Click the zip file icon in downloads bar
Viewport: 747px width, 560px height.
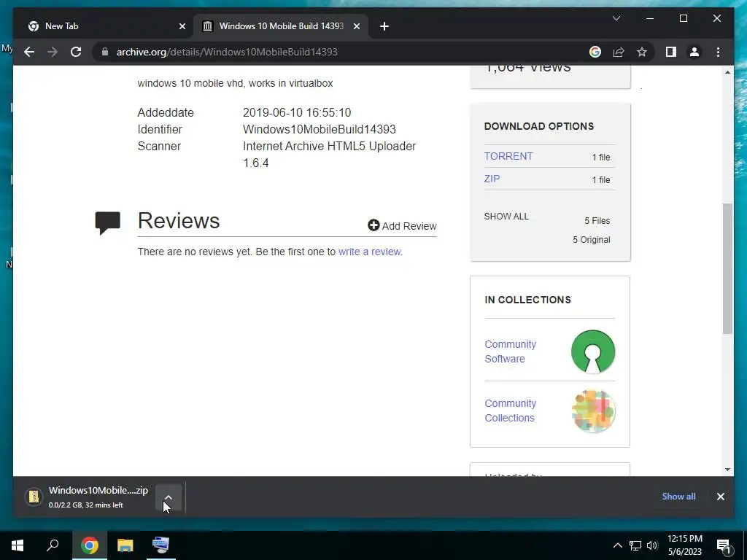34,497
